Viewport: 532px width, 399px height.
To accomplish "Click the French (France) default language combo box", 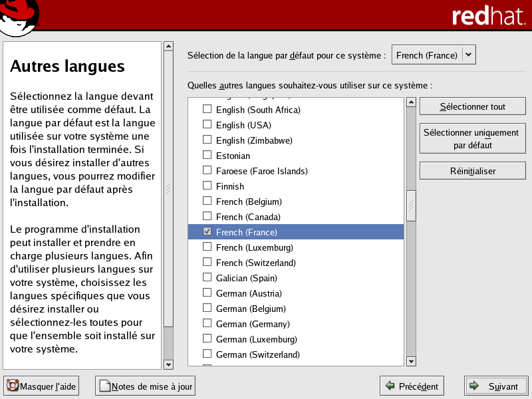I will point(427,55).
